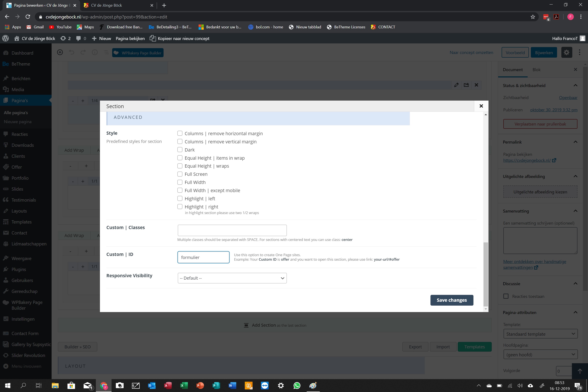
Task: Open the Standaard template dropdown
Action: (x=541, y=334)
